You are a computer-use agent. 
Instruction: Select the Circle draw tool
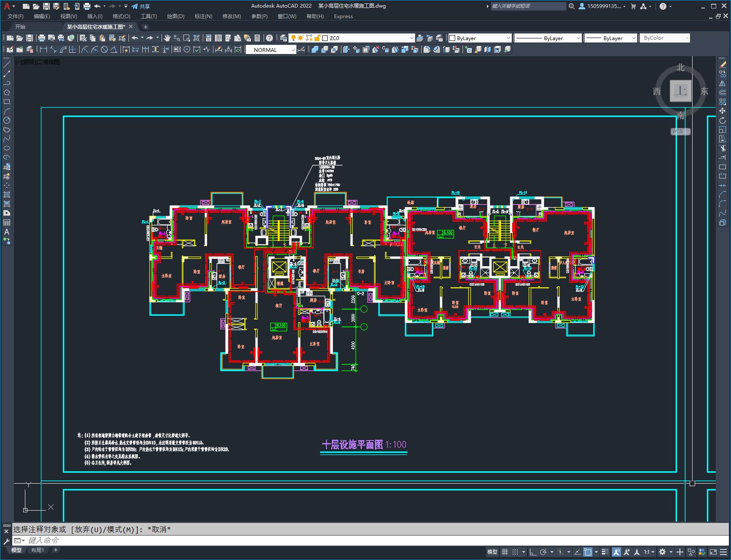point(7,120)
